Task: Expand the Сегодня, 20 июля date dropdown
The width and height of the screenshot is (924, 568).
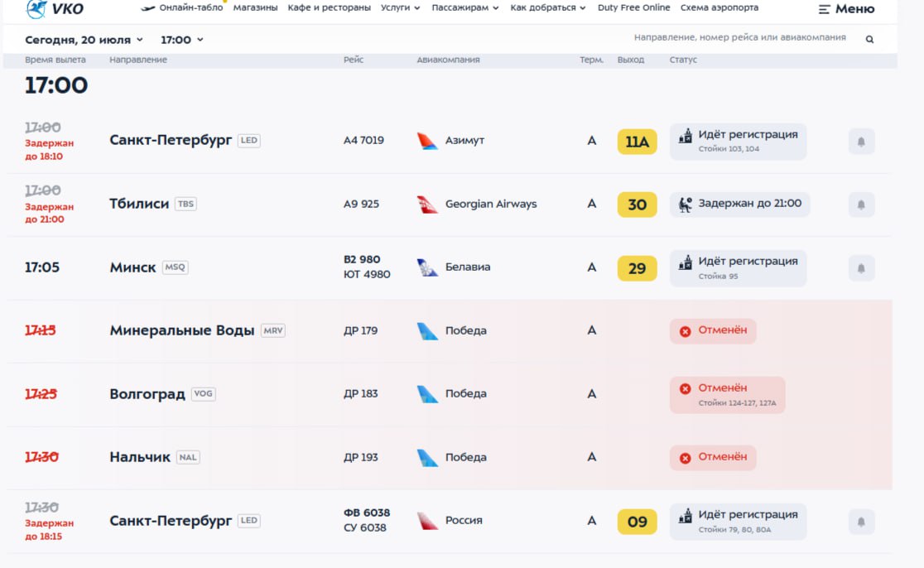Action: click(x=84, y=40)
